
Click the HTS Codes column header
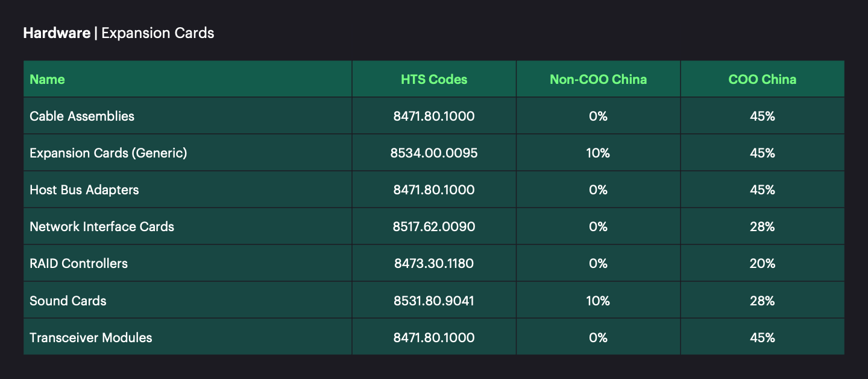[x=434, y=79]
